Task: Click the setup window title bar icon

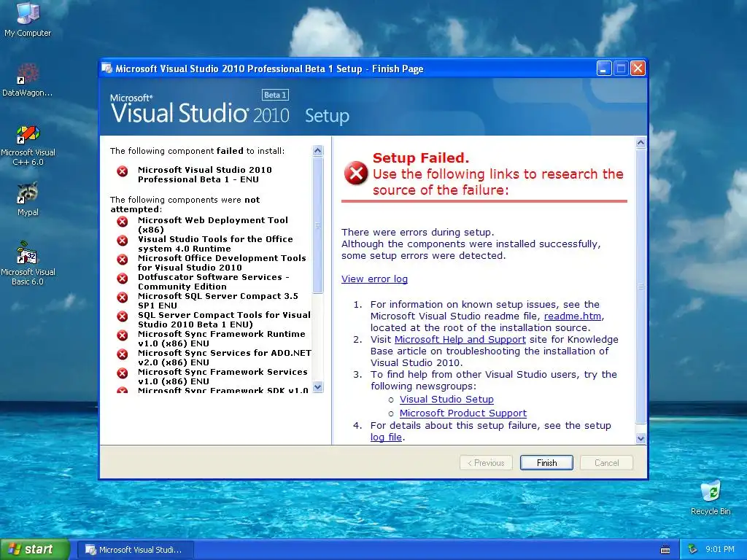Action: (107, 69)
